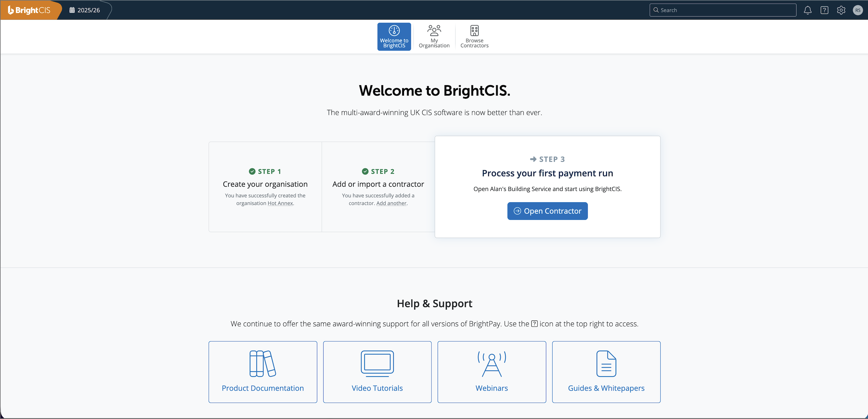Click the BrightCIS logo

tap(29, 10)
